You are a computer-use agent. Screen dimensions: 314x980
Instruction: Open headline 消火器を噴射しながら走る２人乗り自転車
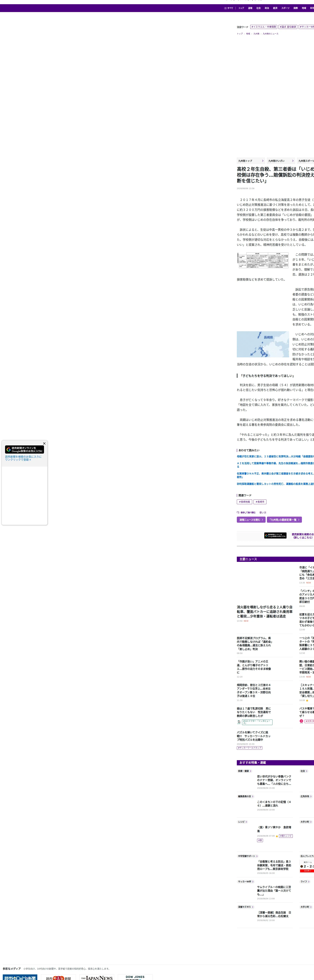coord(265,611)
